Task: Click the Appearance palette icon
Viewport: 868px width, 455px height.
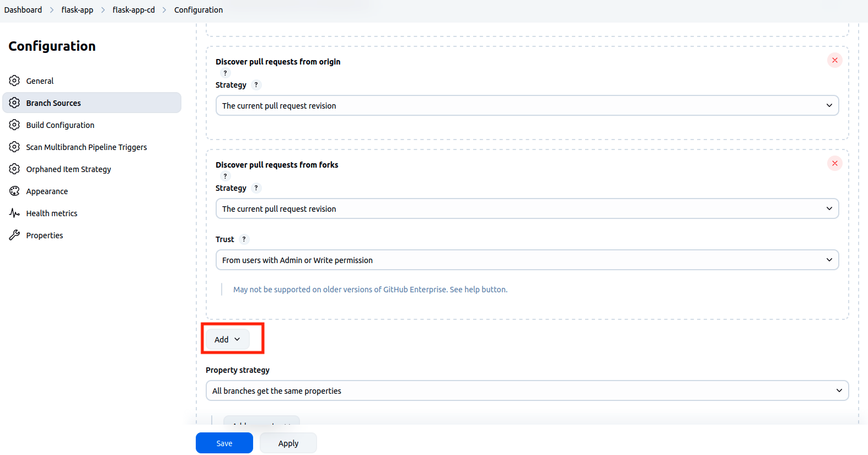Action: click(x=14, y=191)
